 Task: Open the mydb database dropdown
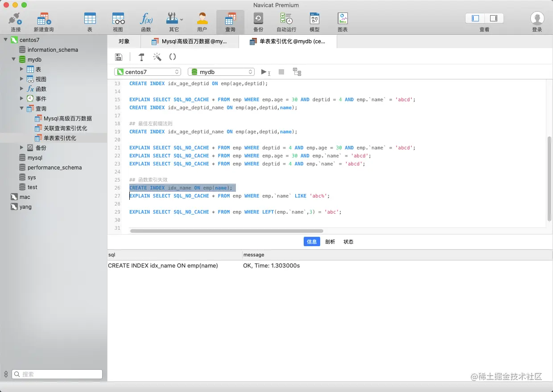coord(221,72)
